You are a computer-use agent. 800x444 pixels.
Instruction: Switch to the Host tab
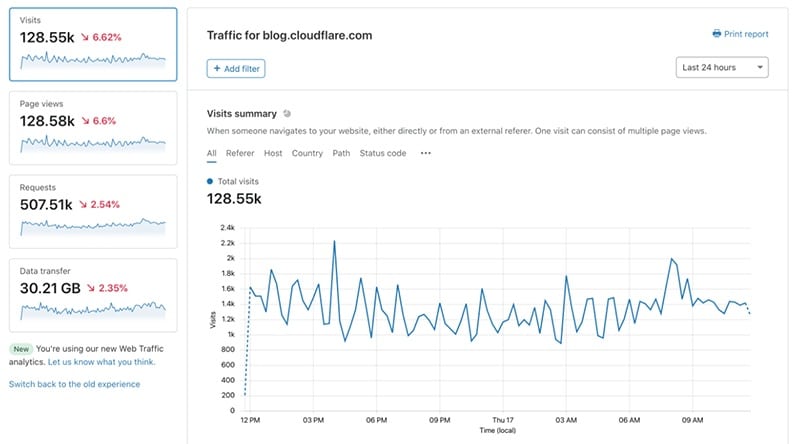tap(273, 153)
